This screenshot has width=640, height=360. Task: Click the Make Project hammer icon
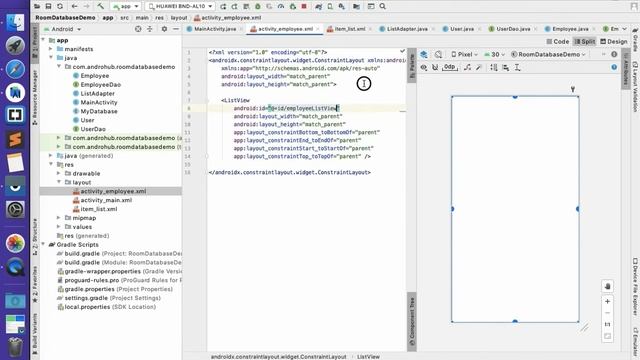[100, 6]
